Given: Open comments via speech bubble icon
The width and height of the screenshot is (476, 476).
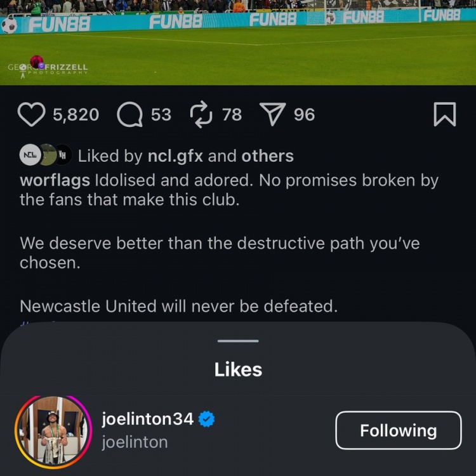Looking at the screenshot, I should click(x=129, y=115).
